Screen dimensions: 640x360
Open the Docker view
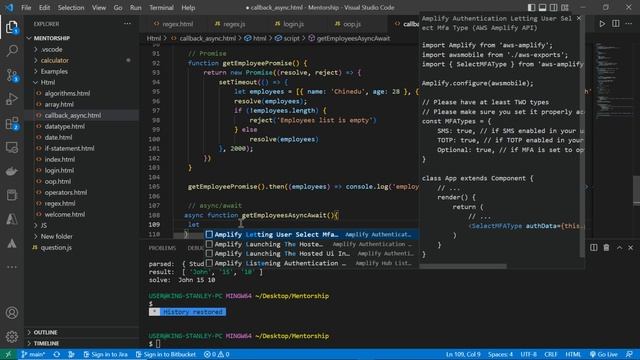(12, 171)
